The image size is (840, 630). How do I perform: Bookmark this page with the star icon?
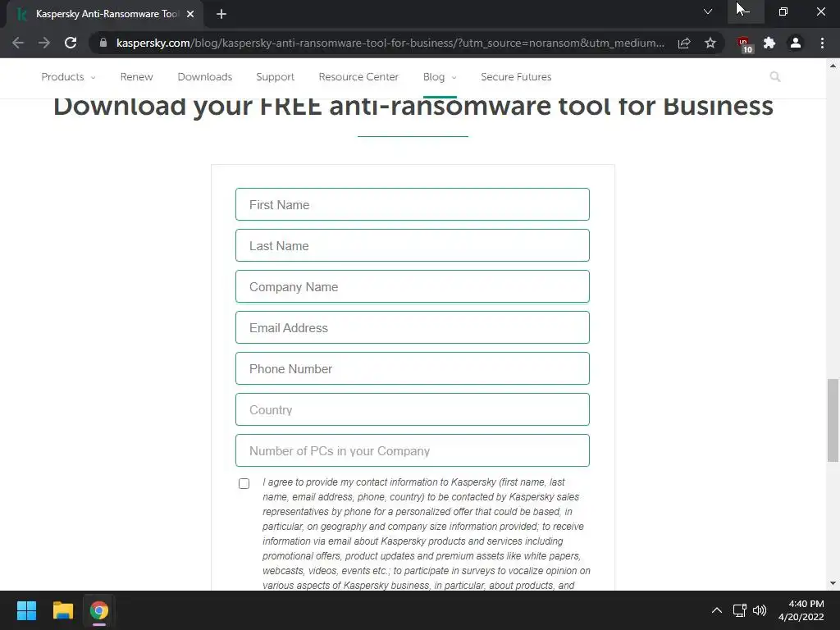click(710, 43)
